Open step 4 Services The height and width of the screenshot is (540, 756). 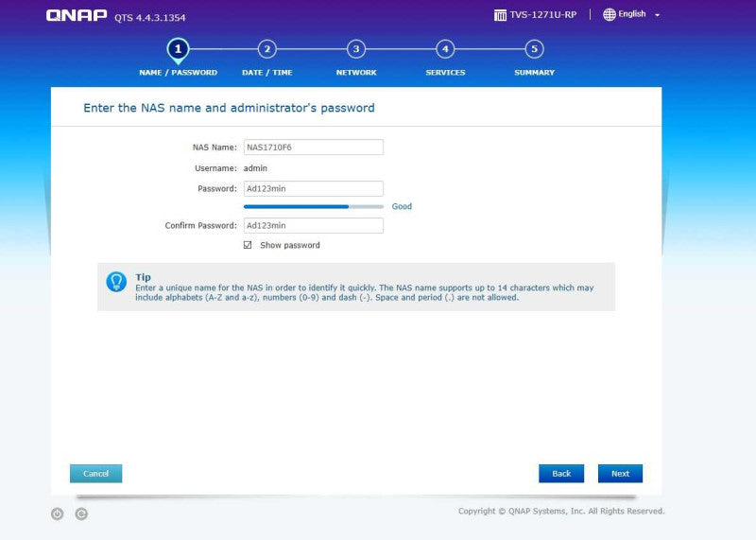(x=445, y=49)
